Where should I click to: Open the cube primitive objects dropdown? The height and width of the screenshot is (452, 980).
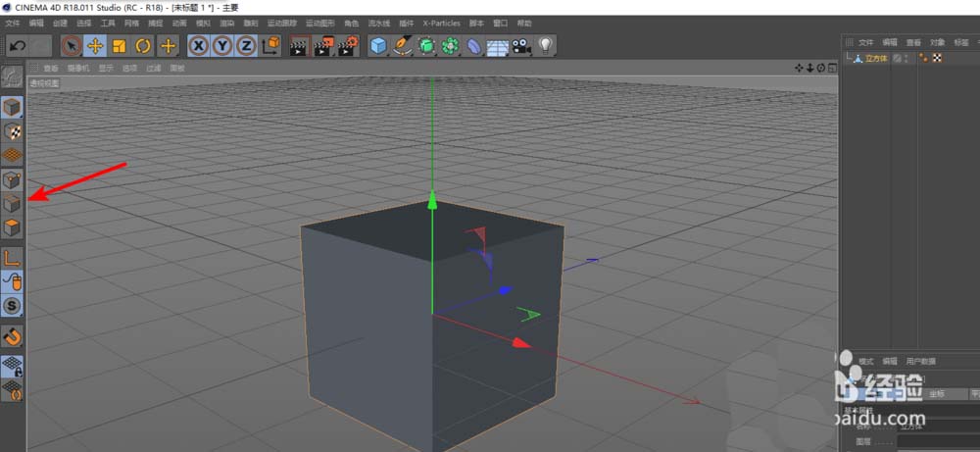coord(378,45)
